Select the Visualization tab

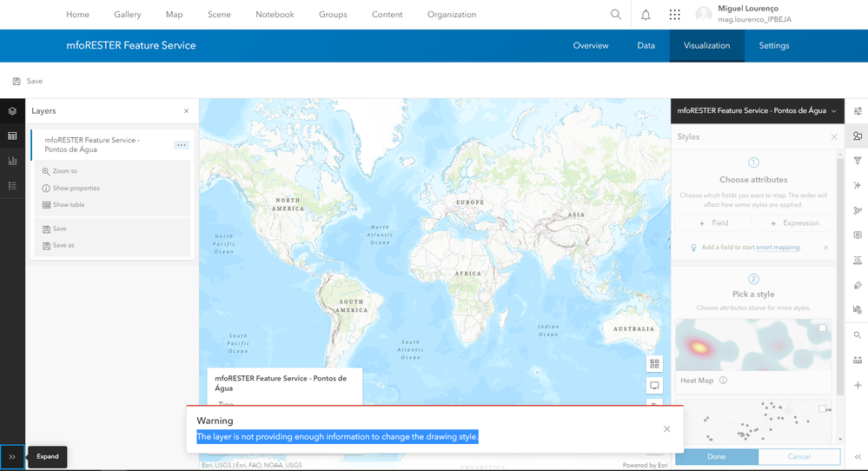tap(707, 46)
